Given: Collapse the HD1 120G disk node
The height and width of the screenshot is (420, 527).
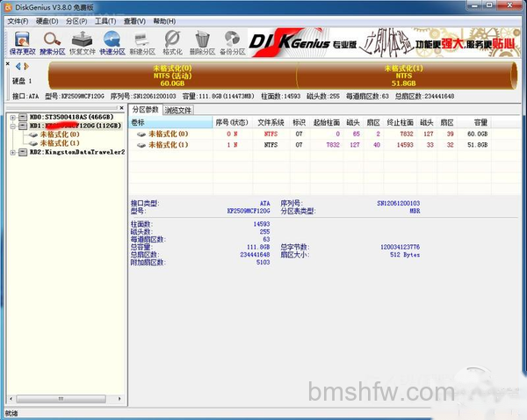Looking at the screenshot, I should tap(13, 127).
